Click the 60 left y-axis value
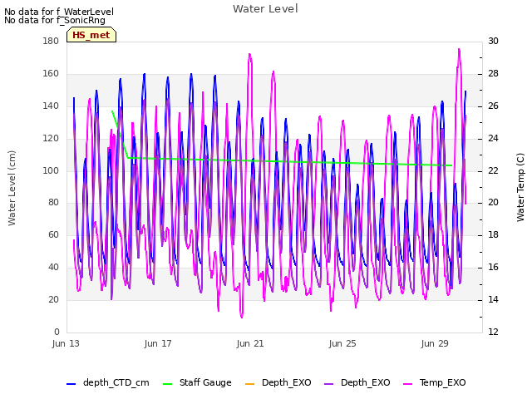The width and height of the screenshot is (532, 399). tap(53, 235)
